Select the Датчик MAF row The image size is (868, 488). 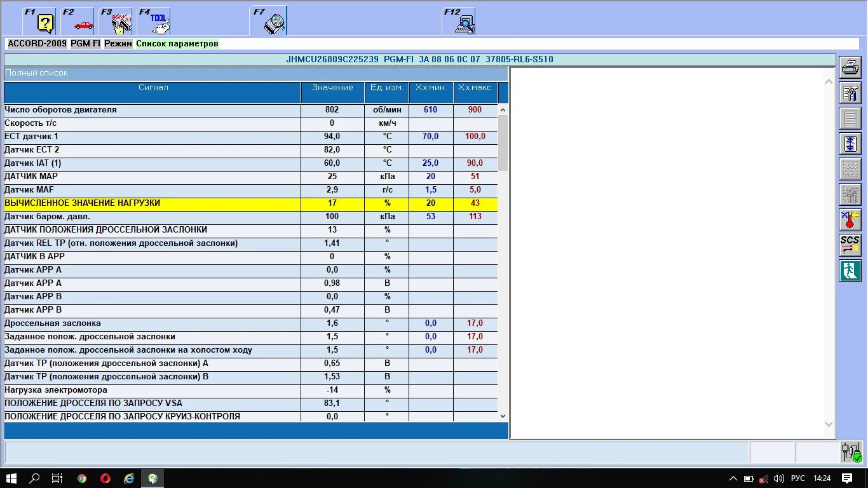pyautogui.click(x=251, y=190)
